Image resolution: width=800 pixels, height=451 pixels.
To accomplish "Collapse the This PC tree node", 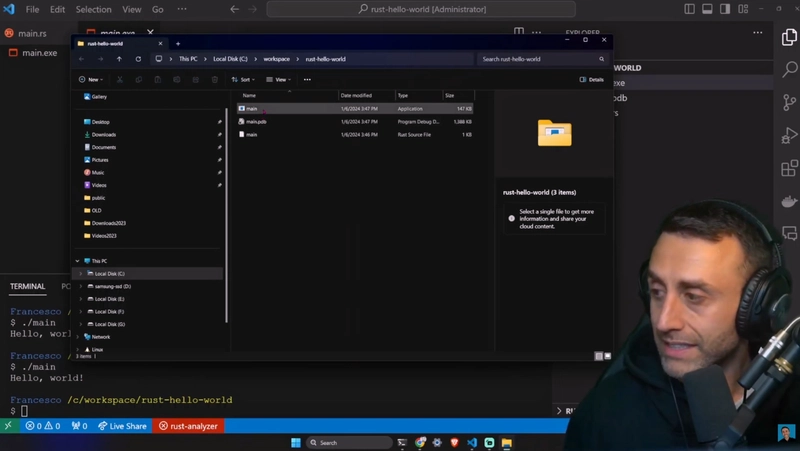I will [78, 261].
